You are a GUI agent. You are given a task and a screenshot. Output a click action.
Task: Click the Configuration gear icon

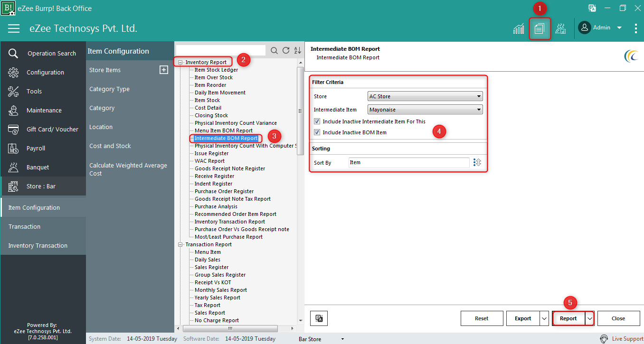(13, 72)
